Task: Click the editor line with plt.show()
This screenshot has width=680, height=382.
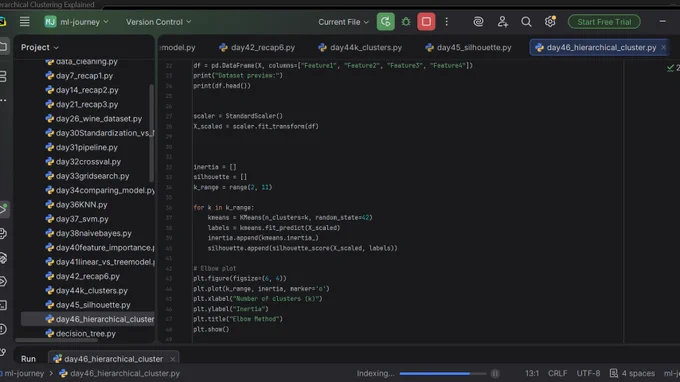Action: [211, 329]
